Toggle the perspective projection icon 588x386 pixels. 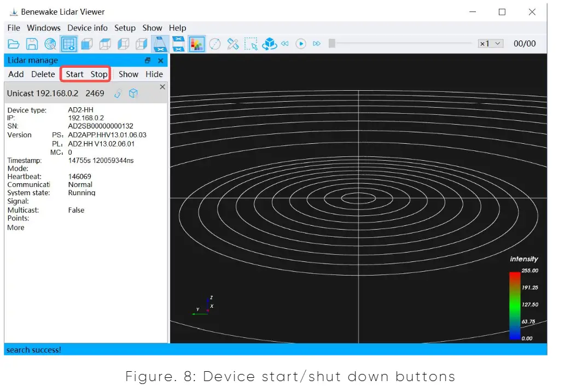point(160,44)
